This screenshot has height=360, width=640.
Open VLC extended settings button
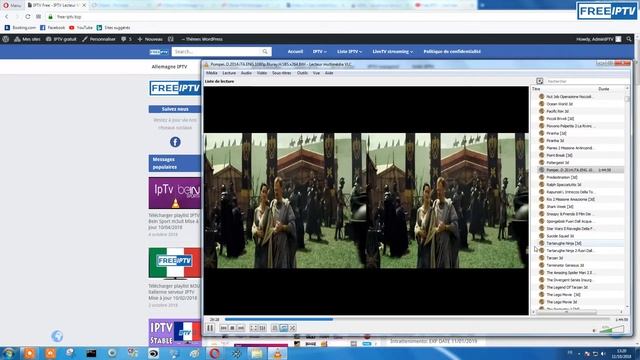262,328
